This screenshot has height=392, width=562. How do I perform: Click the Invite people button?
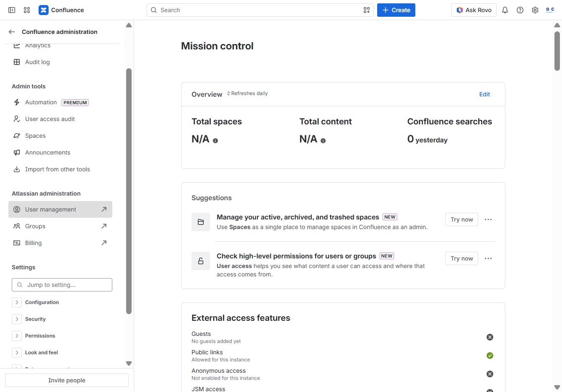(67, 380)
